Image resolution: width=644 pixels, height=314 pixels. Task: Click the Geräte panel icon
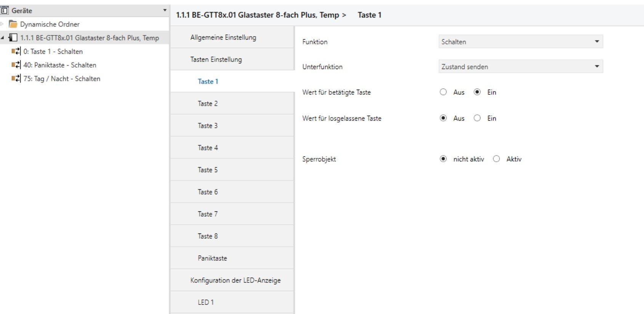point(5,11)
